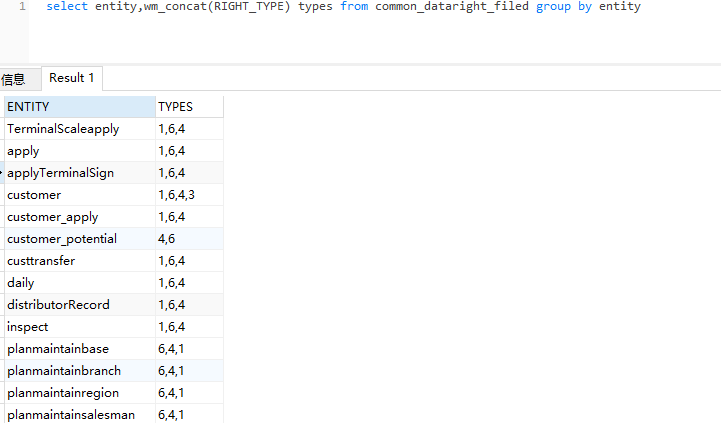Select the planmaintainbranch cell

[x=80, y=371]
